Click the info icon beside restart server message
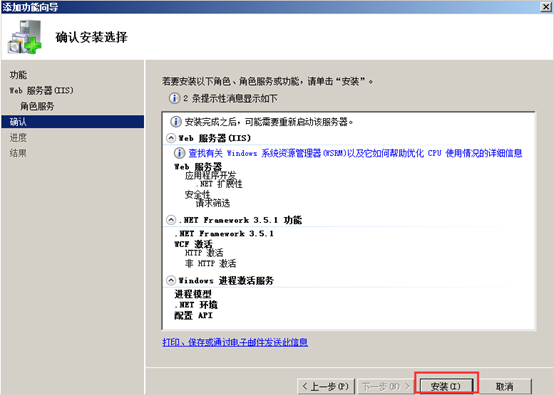 176,122
